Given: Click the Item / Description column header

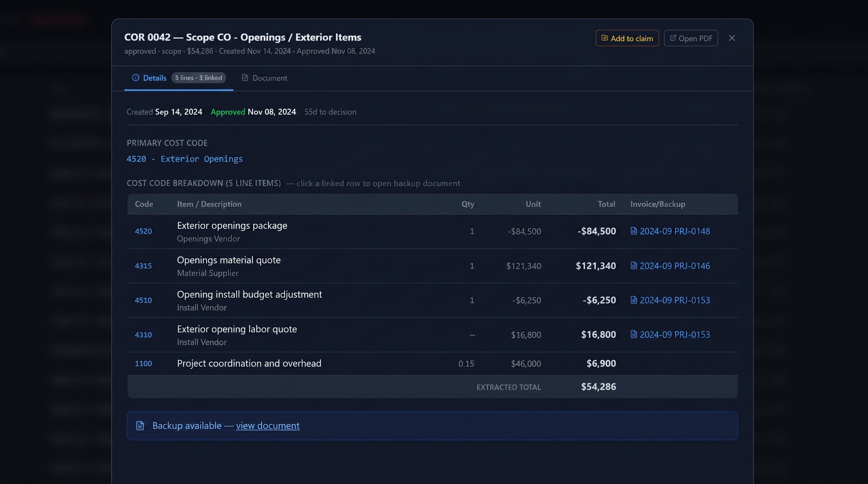Looking at the screenshot, I should (209, 204).
